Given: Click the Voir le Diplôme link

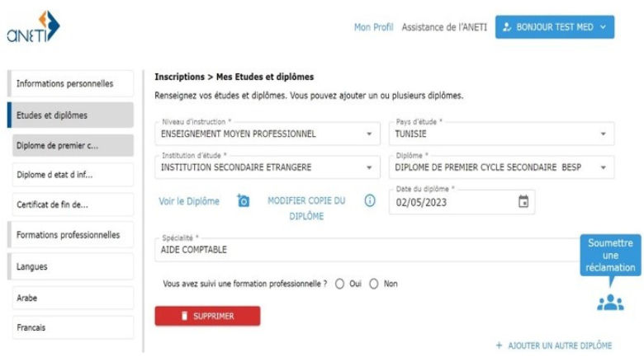Looking at the screenshot, I should coord(189,201).
